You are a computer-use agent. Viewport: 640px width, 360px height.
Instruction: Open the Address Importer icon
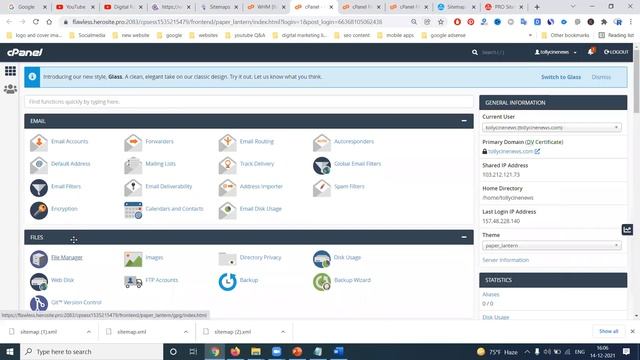coord(227,187)
